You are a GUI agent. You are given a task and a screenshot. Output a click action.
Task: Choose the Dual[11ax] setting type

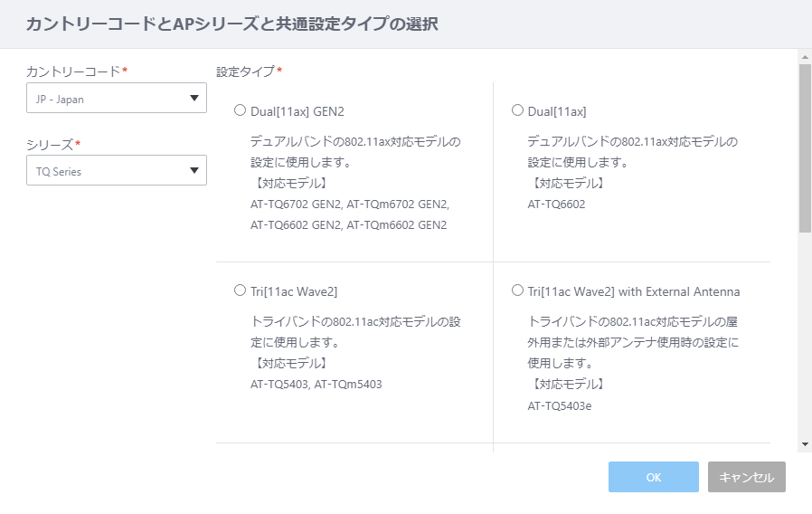517,110
